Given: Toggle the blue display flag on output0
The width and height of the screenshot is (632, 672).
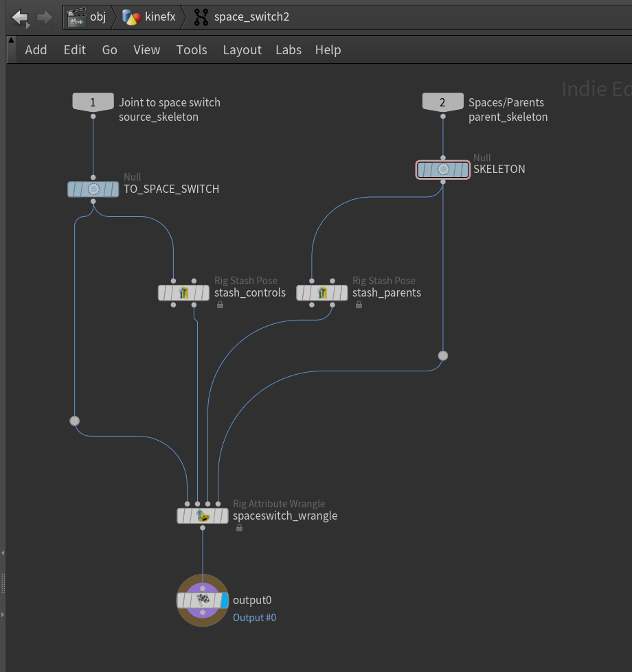Looking at the screenshot, I should point(225,600).
